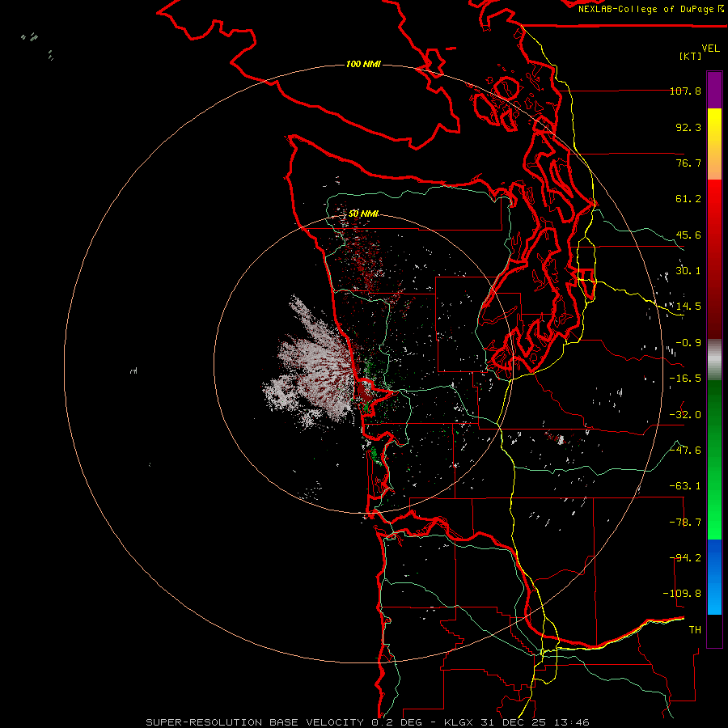The height and width of the screenshot is (728, 728).
Task: Click the blue segment of the color bar
Action: pyautogui.click(x=714, y=577)
